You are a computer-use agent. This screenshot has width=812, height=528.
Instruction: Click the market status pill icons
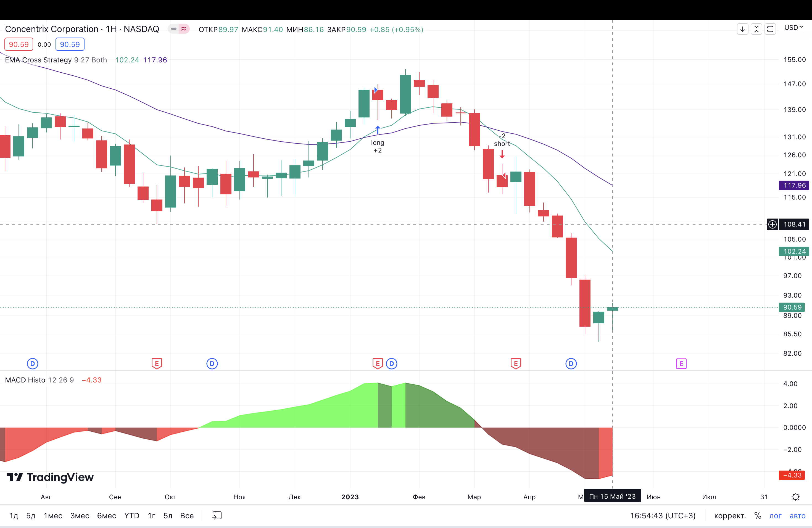pyautogui.click(x=178, y=29)
